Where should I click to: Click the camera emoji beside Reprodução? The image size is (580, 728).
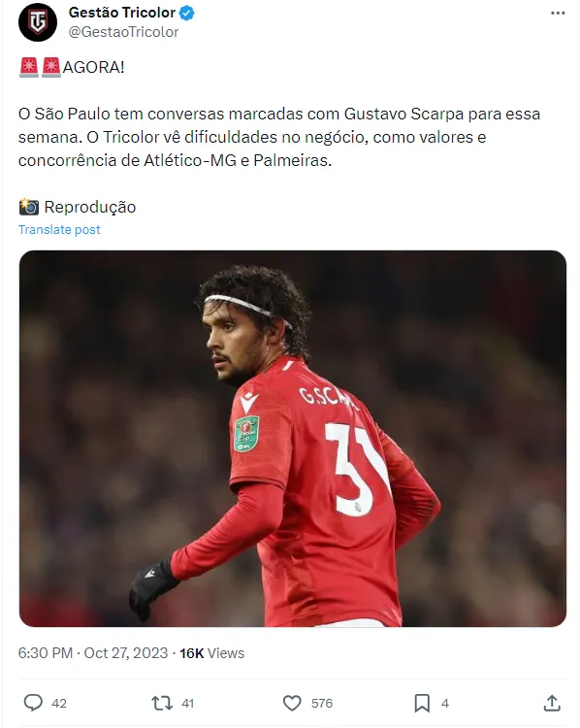(29, 207)
